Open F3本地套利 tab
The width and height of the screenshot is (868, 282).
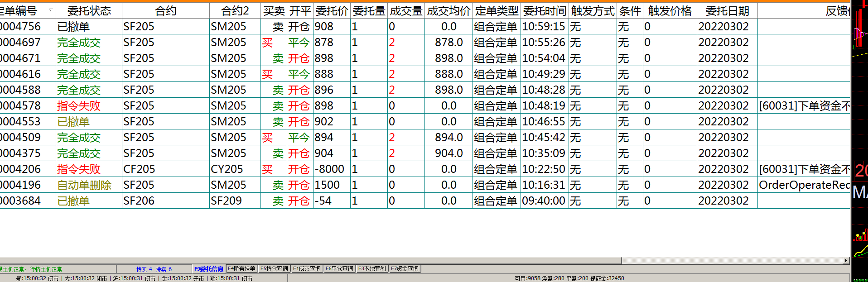372,268
